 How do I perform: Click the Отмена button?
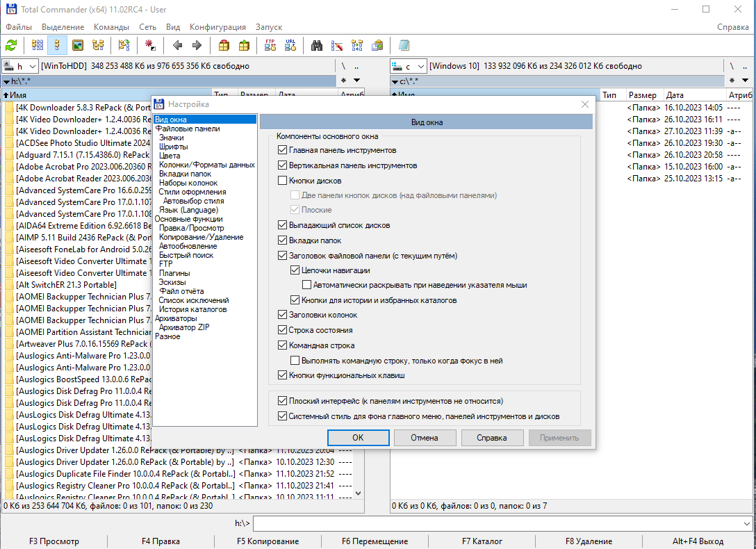point(425,438)
